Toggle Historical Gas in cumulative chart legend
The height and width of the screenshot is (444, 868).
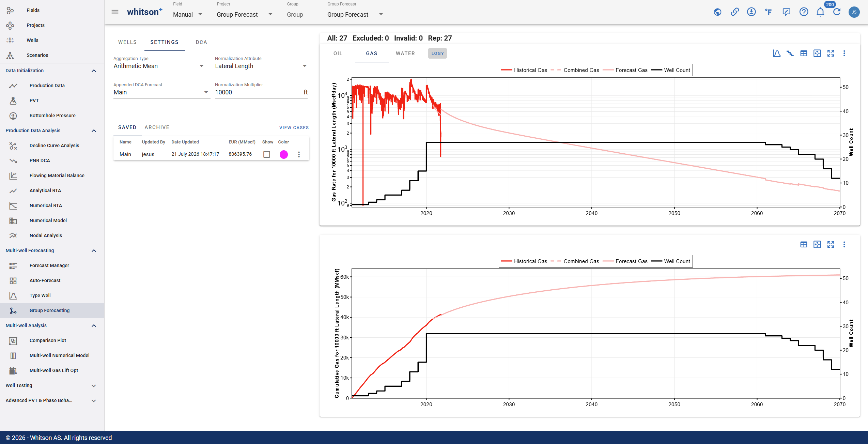point(524,261)
